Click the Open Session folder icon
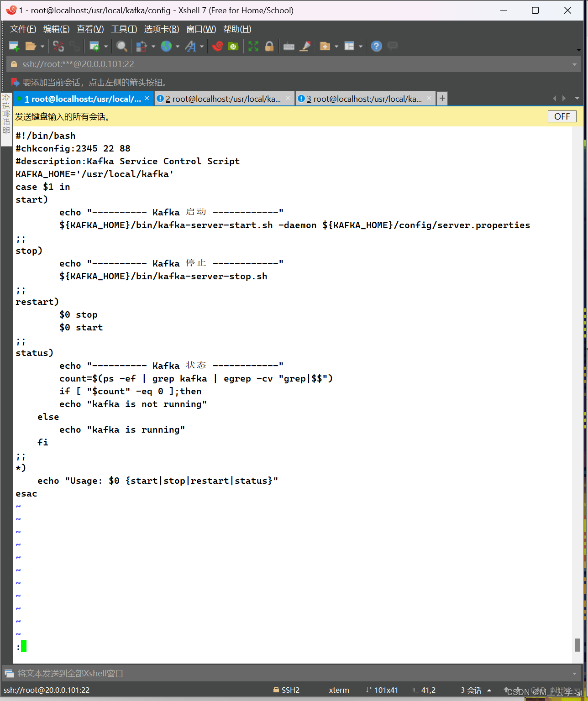 point(31,46)
